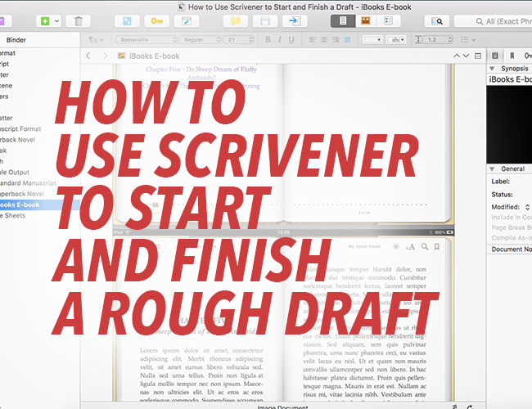Enter full-screen composition mode
This screenshot has width=532, height=409.
(127, 21)
